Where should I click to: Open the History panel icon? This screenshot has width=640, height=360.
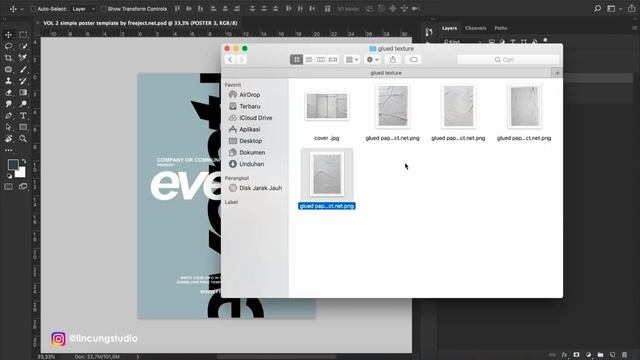(429, 31)
